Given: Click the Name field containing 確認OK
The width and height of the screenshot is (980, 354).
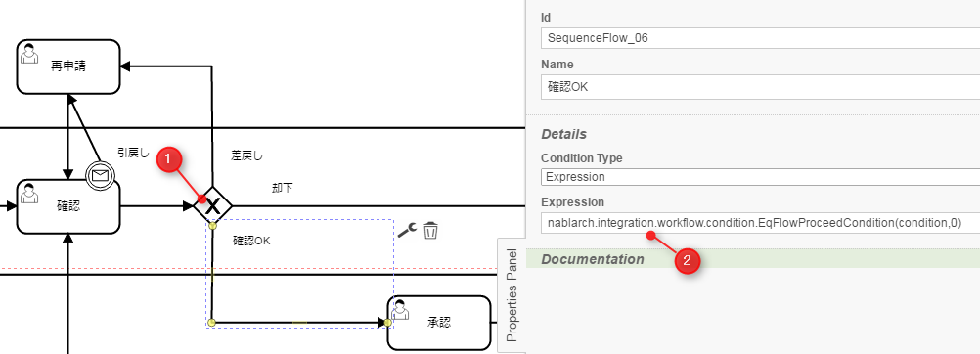Looking at the screenshot, I should click(760, 87).
